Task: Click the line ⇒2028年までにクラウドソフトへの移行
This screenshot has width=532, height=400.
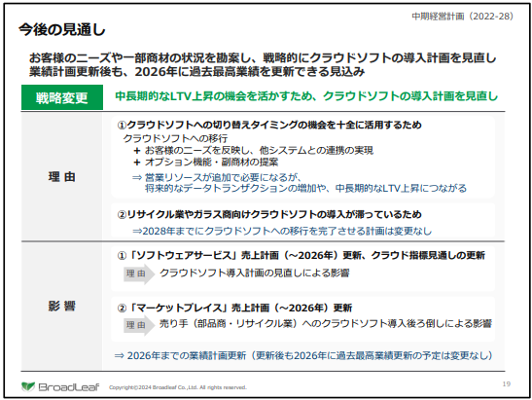Action: (x=282, y=232)
